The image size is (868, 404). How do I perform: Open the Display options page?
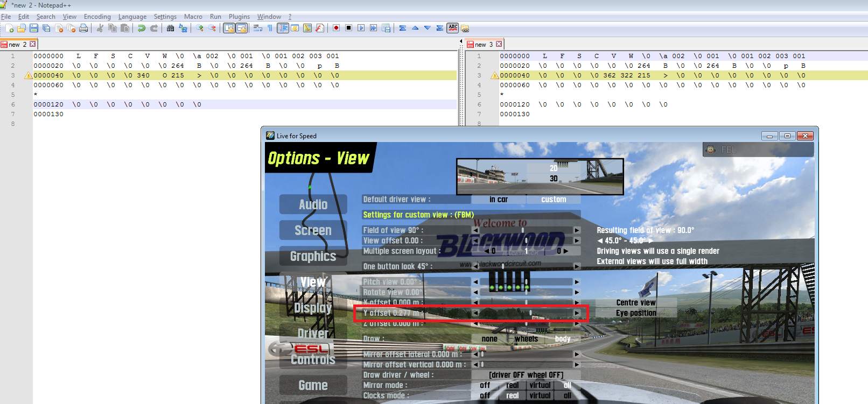tap(313, 308)
